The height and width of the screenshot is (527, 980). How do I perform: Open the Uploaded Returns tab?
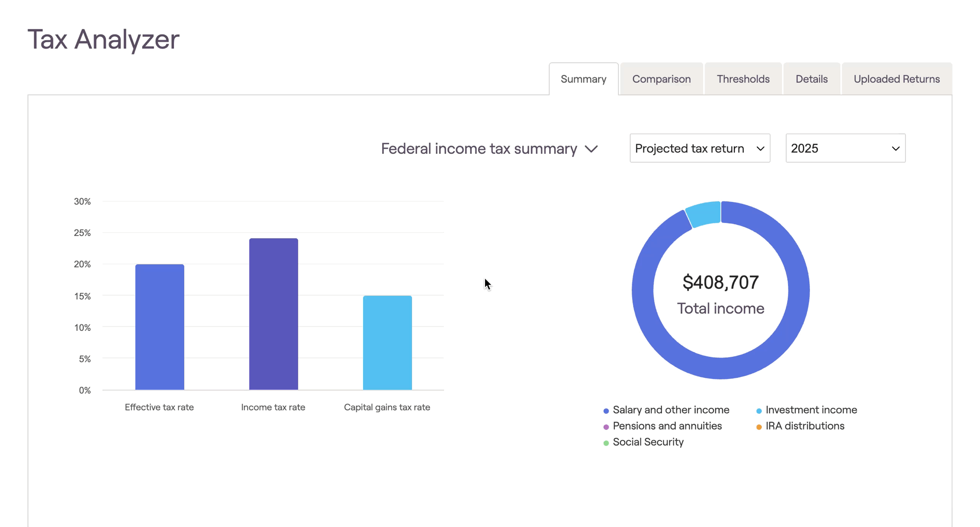[x=896, y=79]
